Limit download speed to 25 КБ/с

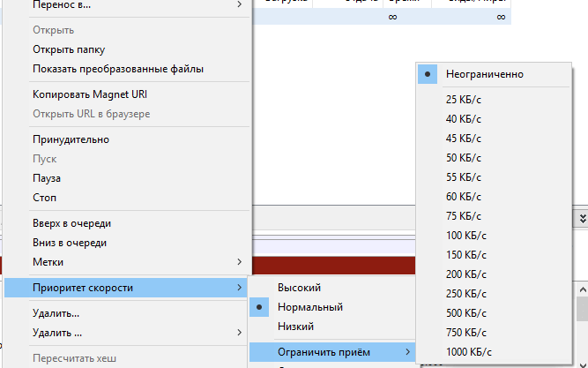tap(464, 100)
